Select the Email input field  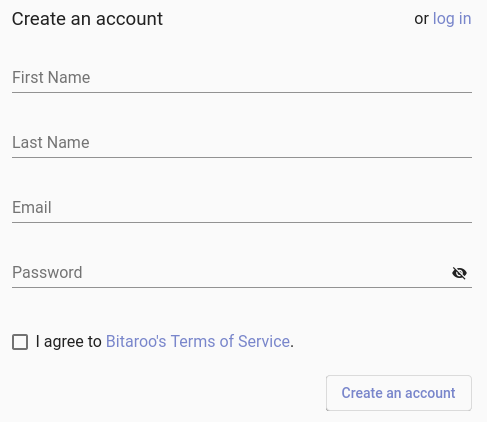click(242, 208)
